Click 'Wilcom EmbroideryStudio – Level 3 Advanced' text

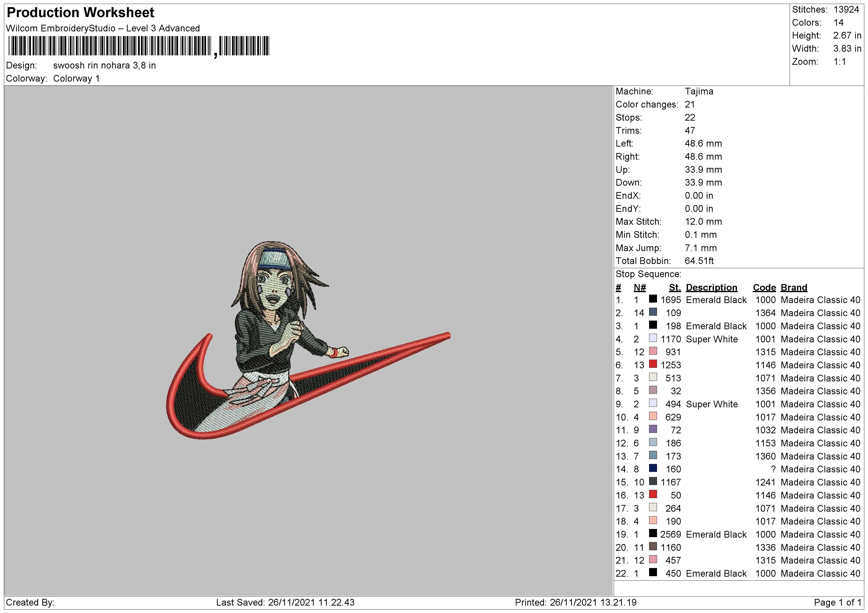click(x=103, y=28)
